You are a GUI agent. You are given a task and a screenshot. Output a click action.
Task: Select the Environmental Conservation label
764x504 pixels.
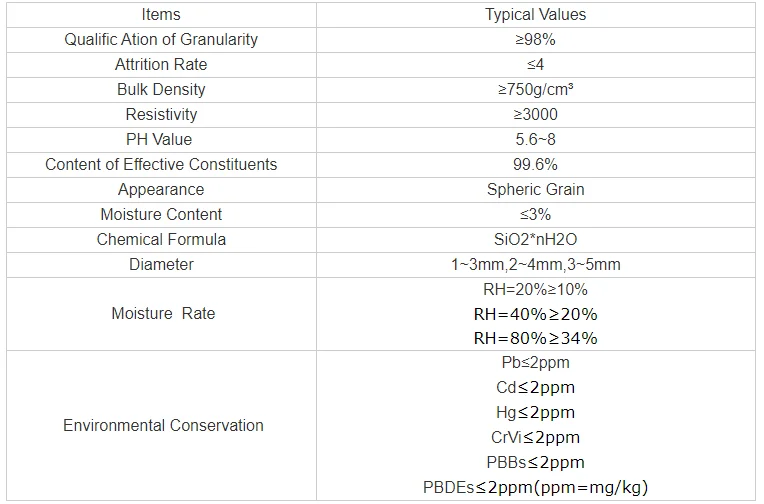point(163,426)
